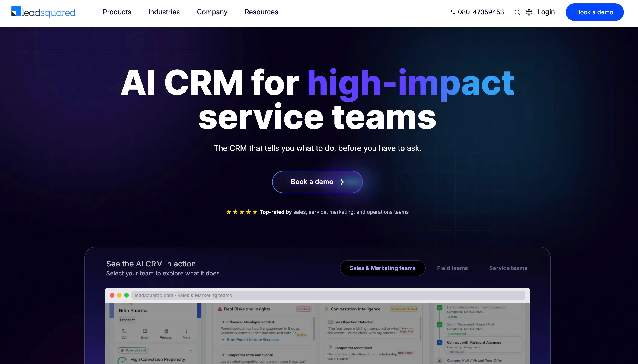Open the site search icon
Screen dimensions: 638x364
click(517, 12)
